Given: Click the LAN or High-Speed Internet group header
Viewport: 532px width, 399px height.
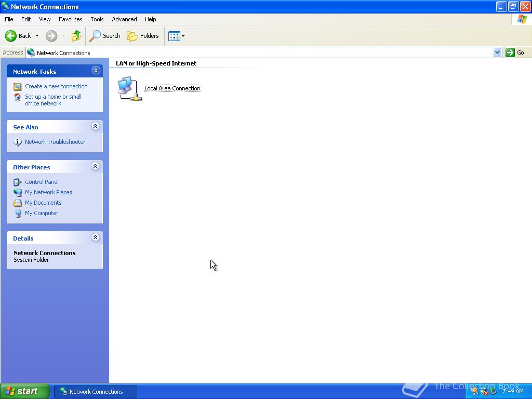Looking at the screenshot, I should tap(156, 63).
